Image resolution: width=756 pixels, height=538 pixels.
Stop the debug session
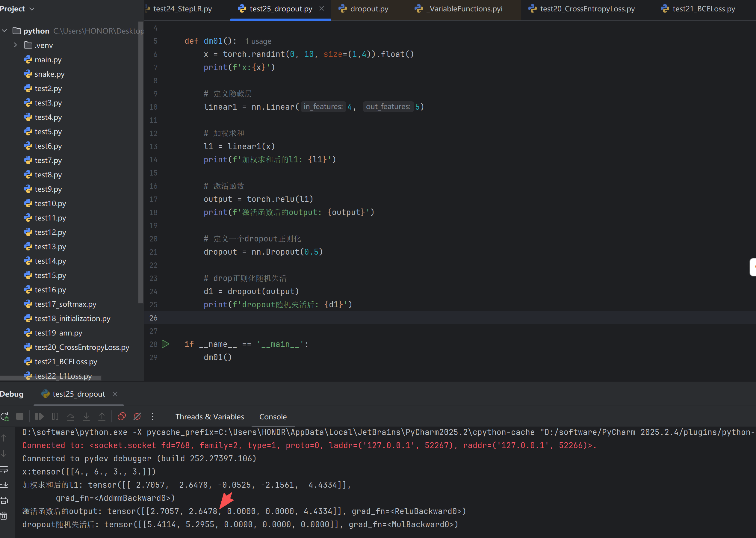click(20, 416)
